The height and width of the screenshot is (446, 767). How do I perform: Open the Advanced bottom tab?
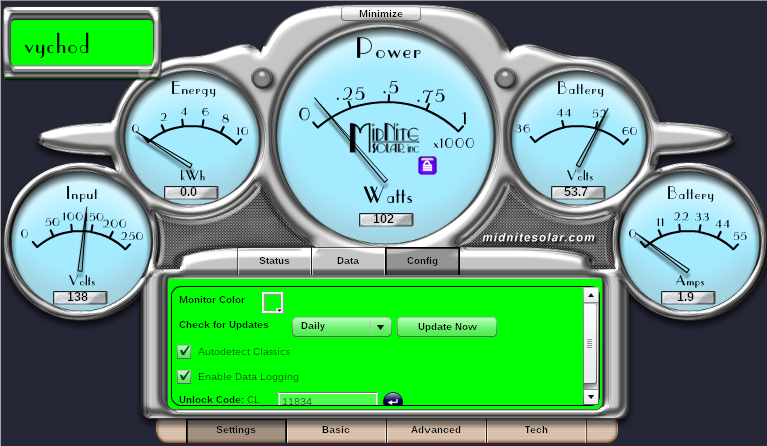[x=436, y=430]
